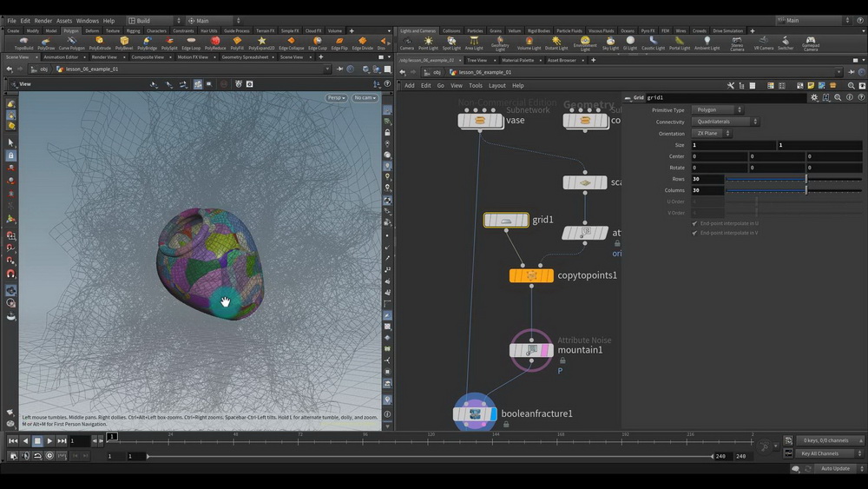Select the PolyExpand2D shelf tool

click(x=261, y=43)
